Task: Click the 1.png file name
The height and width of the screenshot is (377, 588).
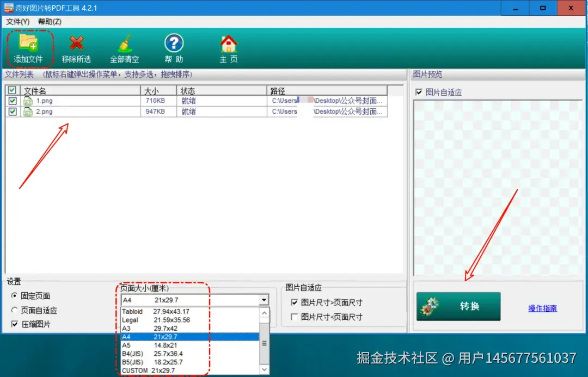Action: tap(44, 101)
